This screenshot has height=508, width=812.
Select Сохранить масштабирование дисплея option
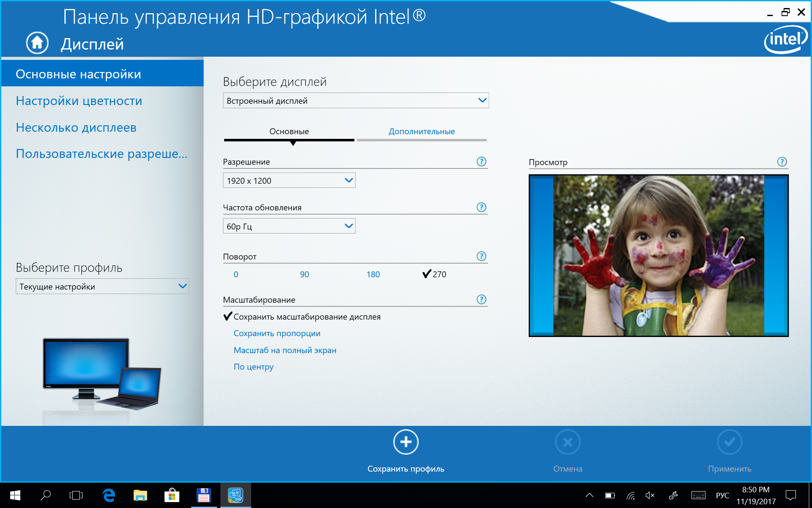point(302,317)
